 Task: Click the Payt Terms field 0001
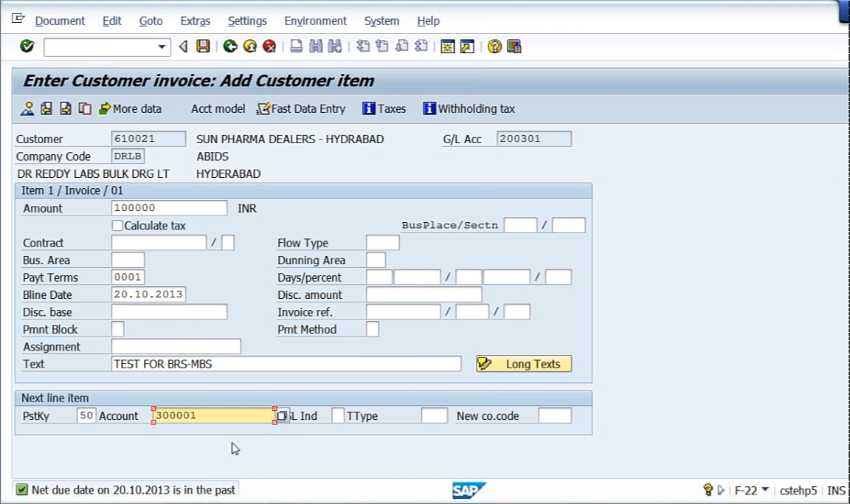click(128, 277)
